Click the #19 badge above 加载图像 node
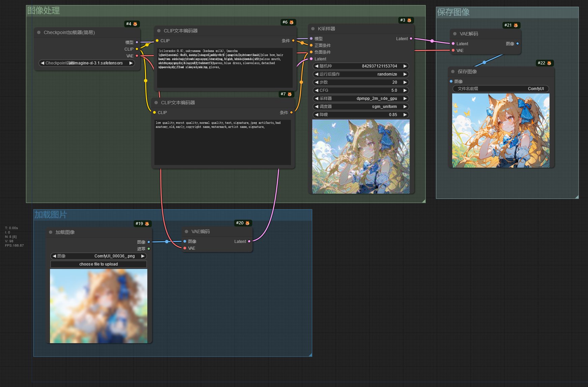The height and width of the screenshot is (387, 588). coord(142,224)
